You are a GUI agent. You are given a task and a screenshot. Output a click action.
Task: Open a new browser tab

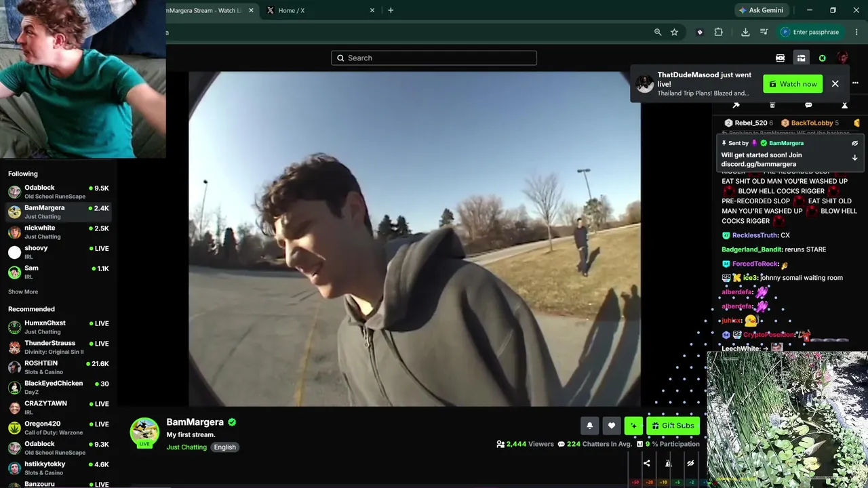pos(391,10)
